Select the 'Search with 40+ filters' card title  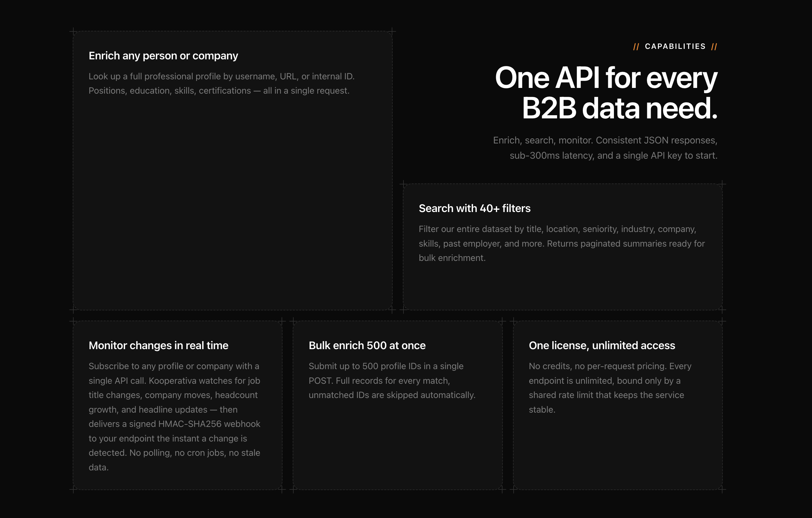[475, 209]
